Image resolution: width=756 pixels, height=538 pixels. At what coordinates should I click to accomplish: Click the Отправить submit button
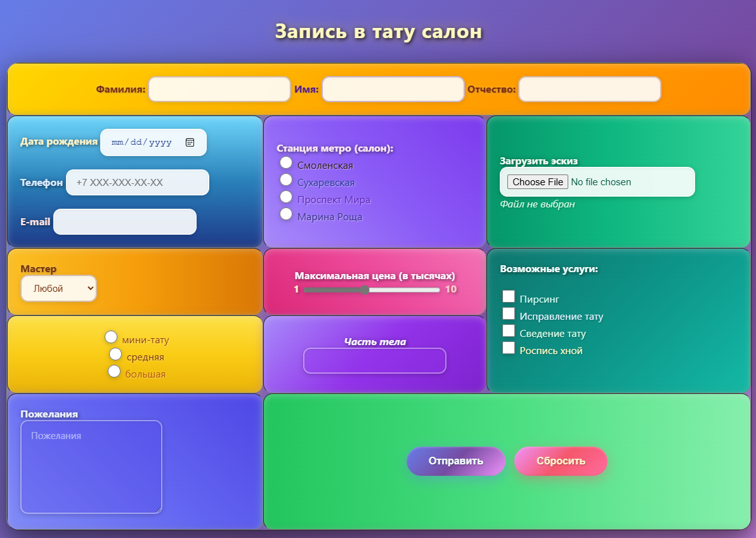[x=455, y=461]
